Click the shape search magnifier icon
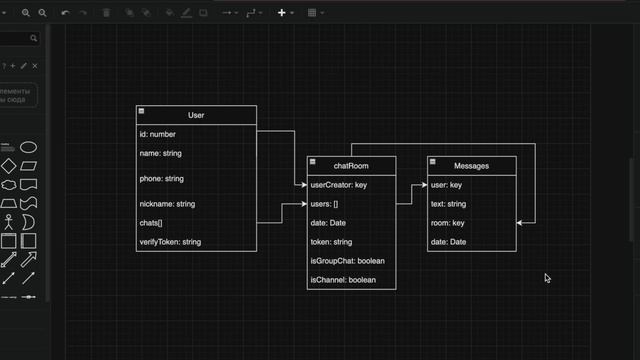Screen dimensions: 640x360 coord(33,38)
